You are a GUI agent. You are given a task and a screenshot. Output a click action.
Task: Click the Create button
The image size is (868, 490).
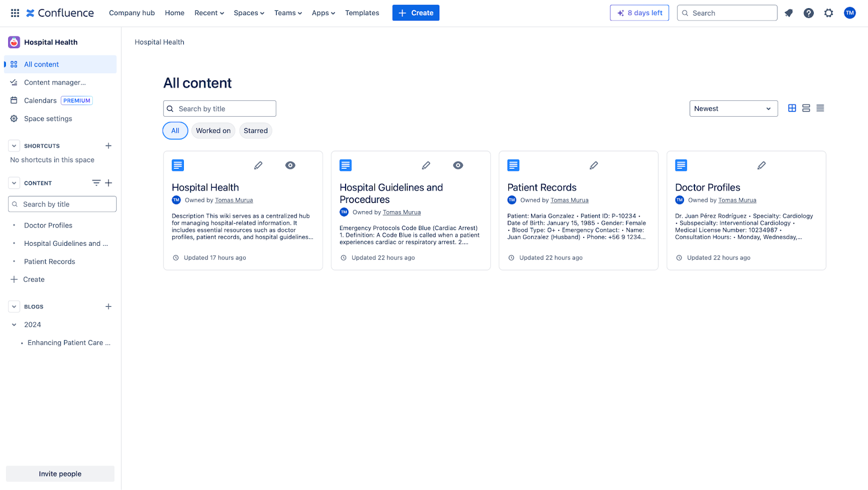416,13
